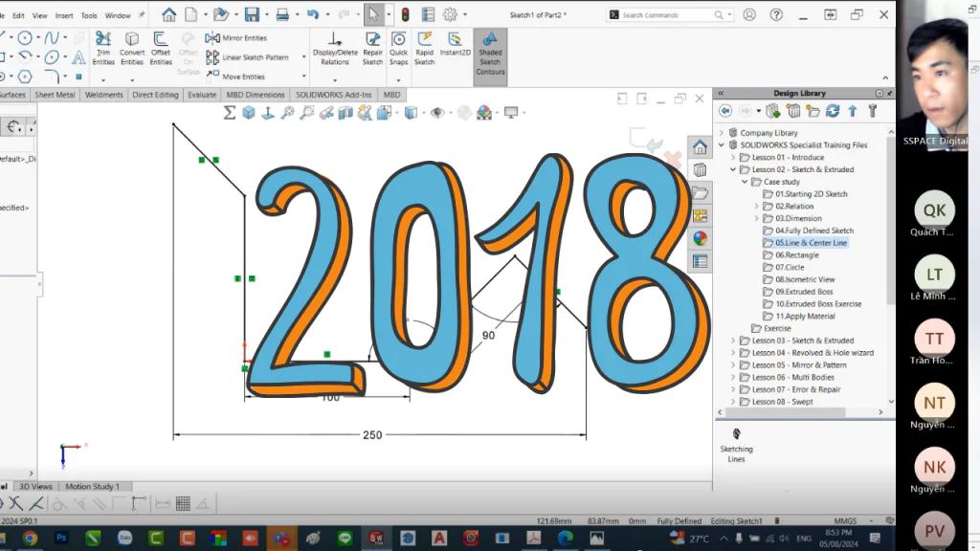Image resolution: width=980 pixels, height=551 pixels.
Task: Open Chrome from the taskbar
Action: point(30,538)
